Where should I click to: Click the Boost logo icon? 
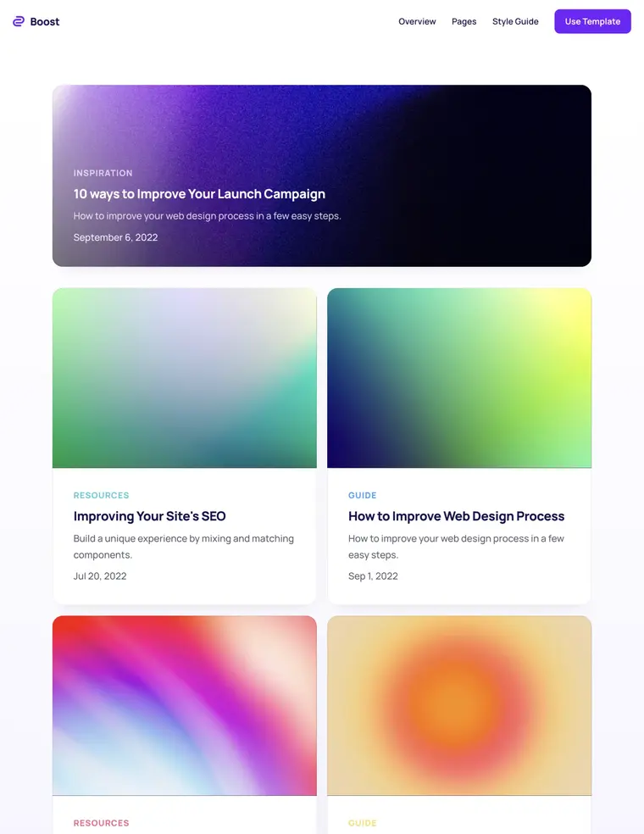[19, 21]
